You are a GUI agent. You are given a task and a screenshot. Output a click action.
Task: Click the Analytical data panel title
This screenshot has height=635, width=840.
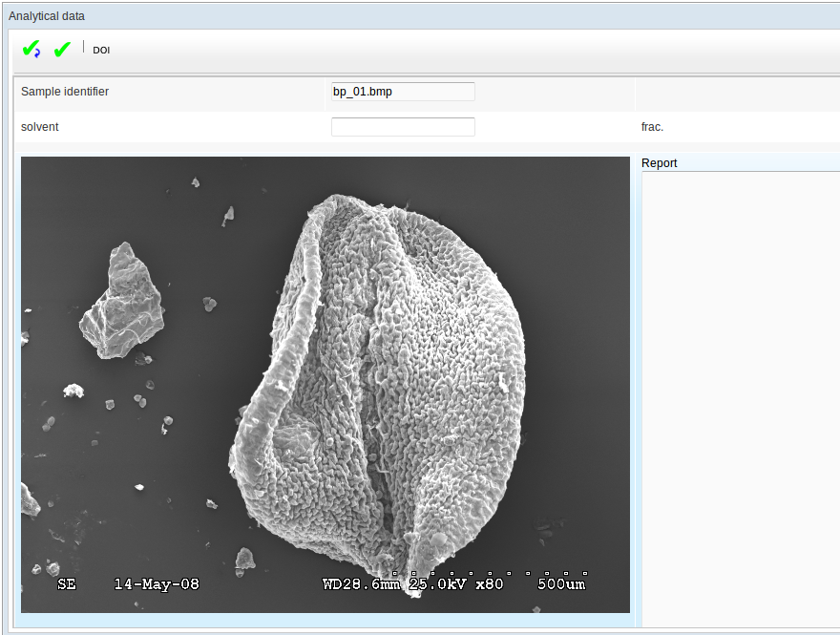[x=47, y=15]
